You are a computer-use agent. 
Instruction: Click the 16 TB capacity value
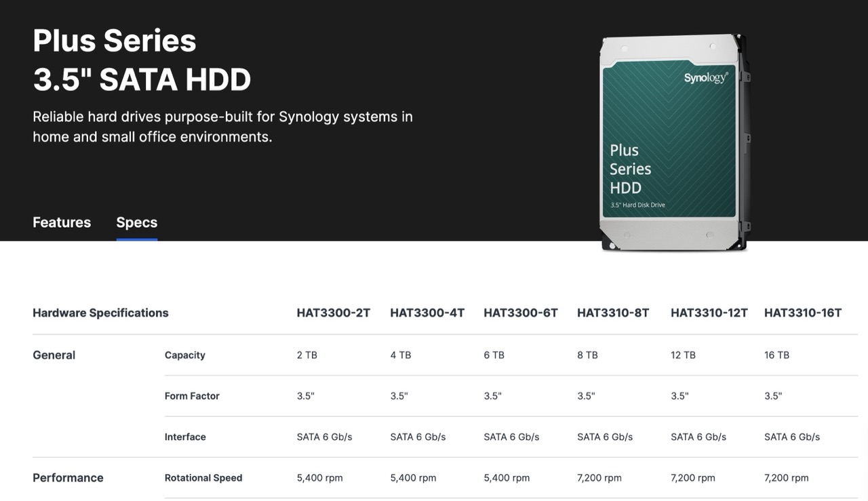click(776, 355)
